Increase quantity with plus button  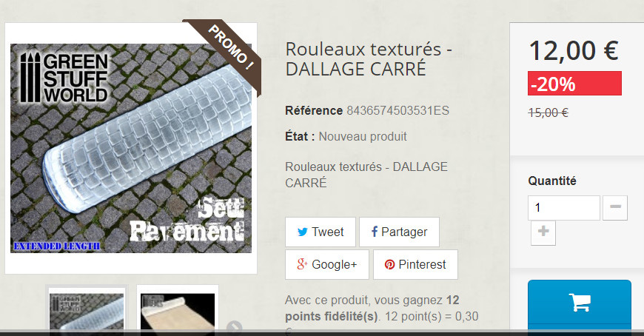(543, 233)
